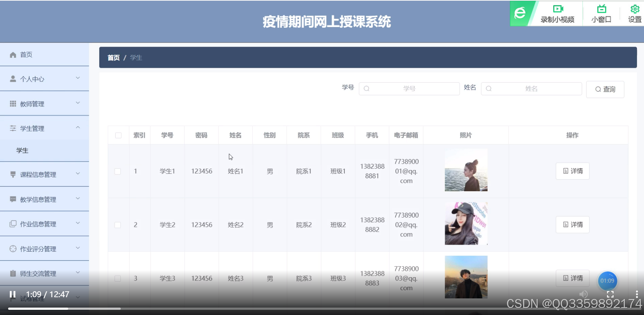This screenshot has width=644, height=315.
Task: Collapse the 学生管理 menu chevron
Action: pos(78,127)
